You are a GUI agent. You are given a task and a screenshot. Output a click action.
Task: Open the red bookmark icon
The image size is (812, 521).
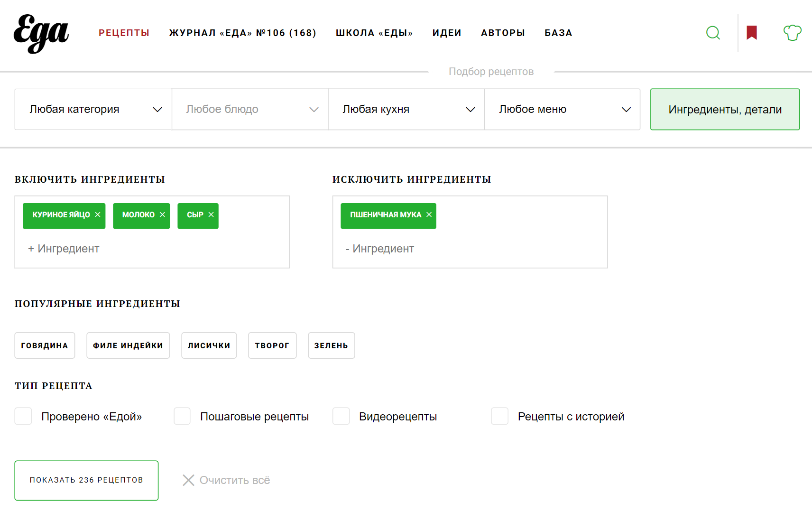752,33
